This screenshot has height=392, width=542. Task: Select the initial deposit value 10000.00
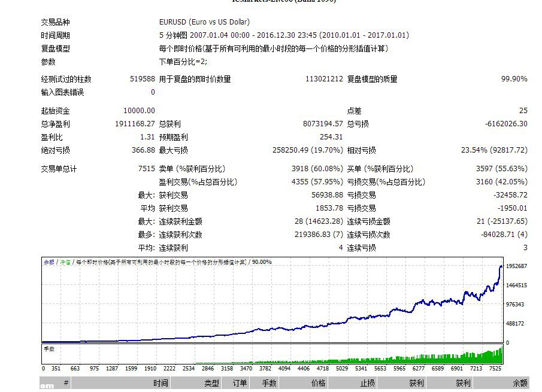coord(139,111)
